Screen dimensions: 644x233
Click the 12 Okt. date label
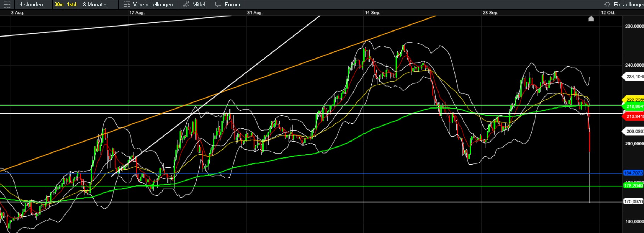coord(608,13)
